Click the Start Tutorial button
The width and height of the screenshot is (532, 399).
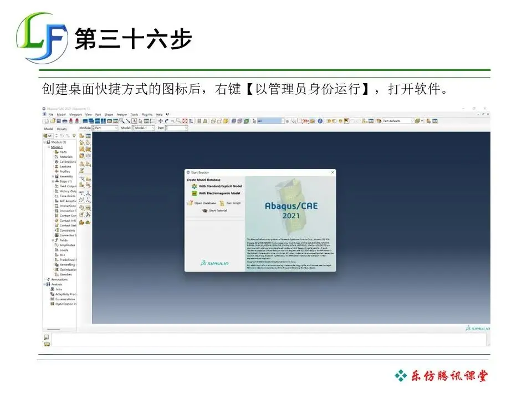tap(214, 211)
